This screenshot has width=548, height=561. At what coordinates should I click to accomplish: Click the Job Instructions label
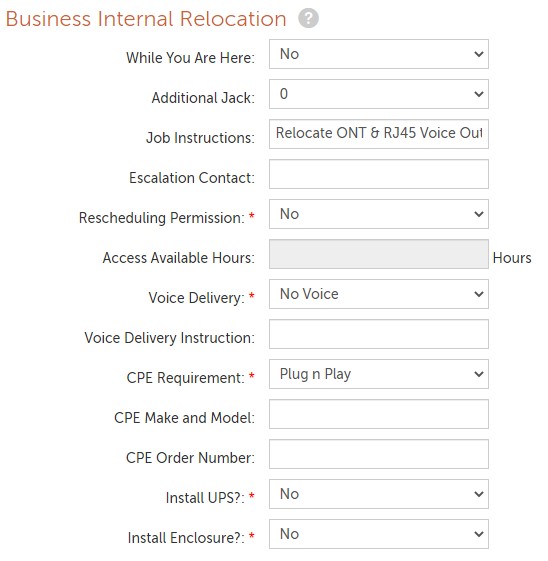[x=200, y=138]
